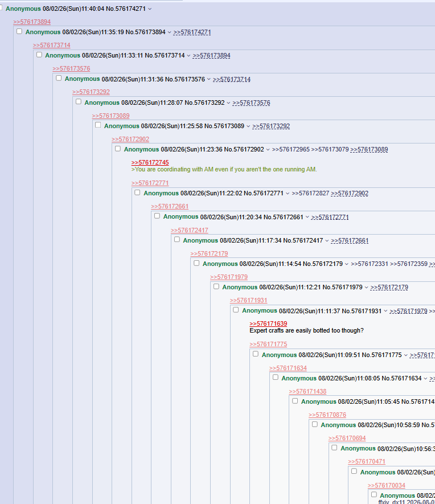Open post menu arrow for No.576173894
435x504 pixels.
point(169,32)
